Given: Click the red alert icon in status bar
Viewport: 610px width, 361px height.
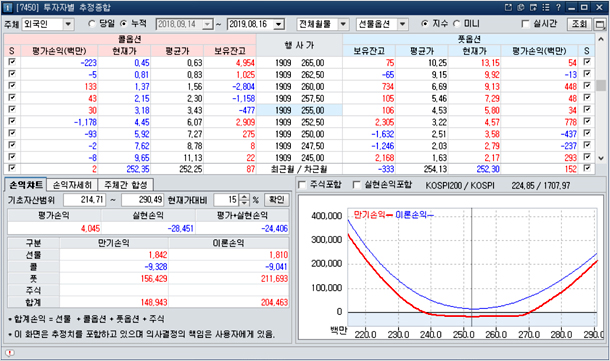Looking at the screenshot, I should click(x=10, y=353).
